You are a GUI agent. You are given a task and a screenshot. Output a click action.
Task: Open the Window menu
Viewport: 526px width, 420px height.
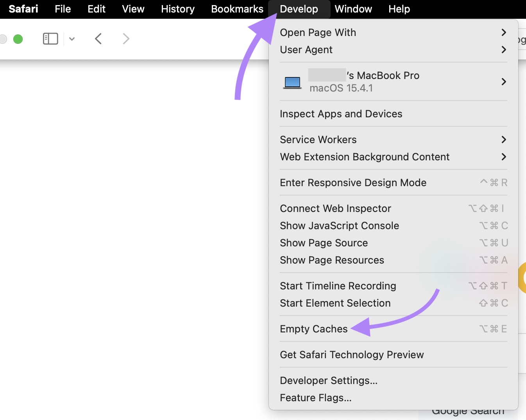tap(352, 9)
